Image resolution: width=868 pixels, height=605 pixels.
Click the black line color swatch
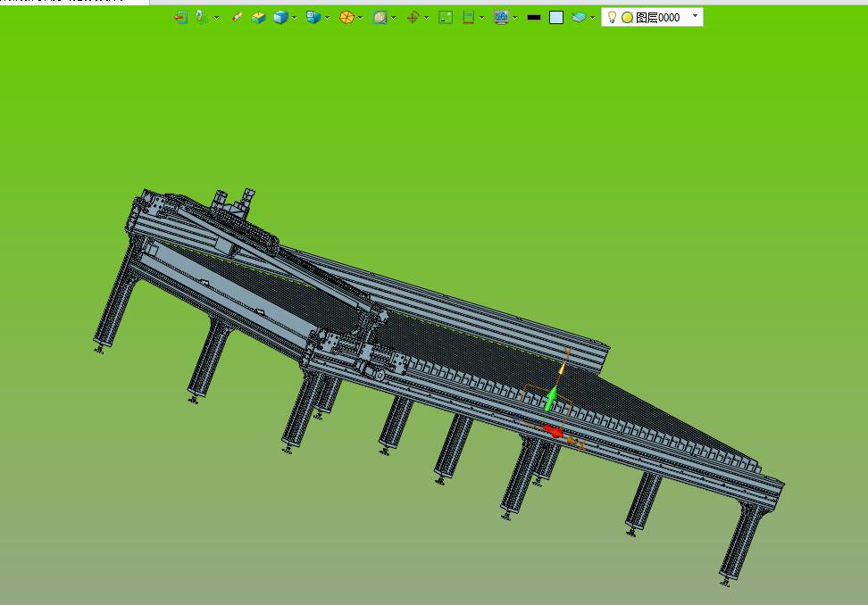[534, 18]
